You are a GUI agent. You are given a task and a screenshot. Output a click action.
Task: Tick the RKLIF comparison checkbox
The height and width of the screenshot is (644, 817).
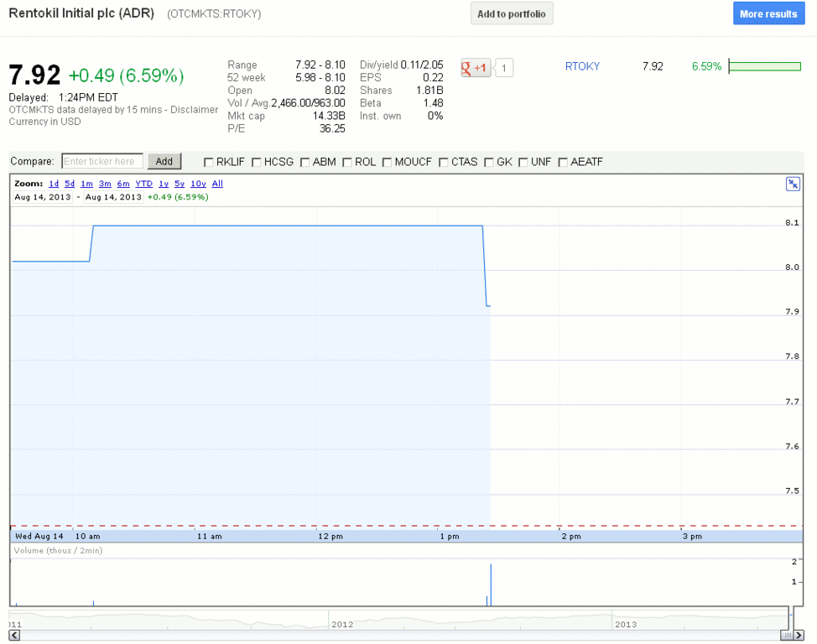(x=208, y=163)
